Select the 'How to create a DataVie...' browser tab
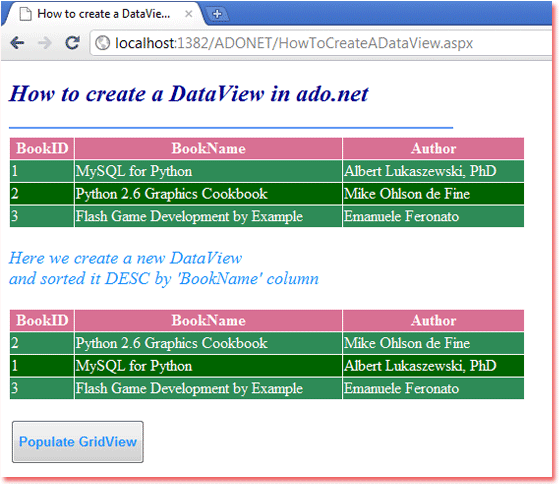The width and height of the screenshot is (560, 484). tap(104, 14)
